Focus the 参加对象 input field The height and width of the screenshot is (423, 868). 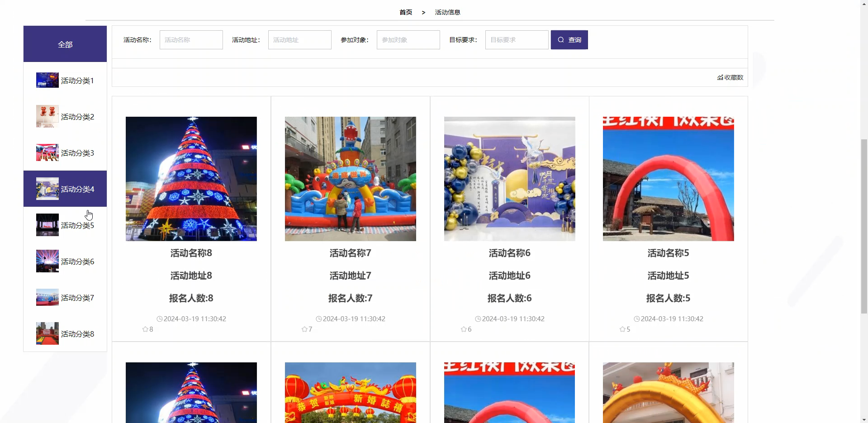coord(408,40)
